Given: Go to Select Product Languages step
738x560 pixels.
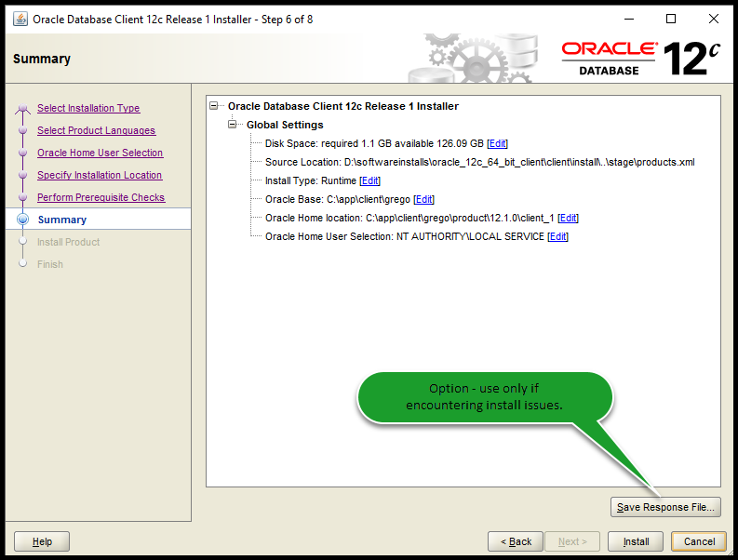Looking at the screenshot, I should click(x=97, y=130).
